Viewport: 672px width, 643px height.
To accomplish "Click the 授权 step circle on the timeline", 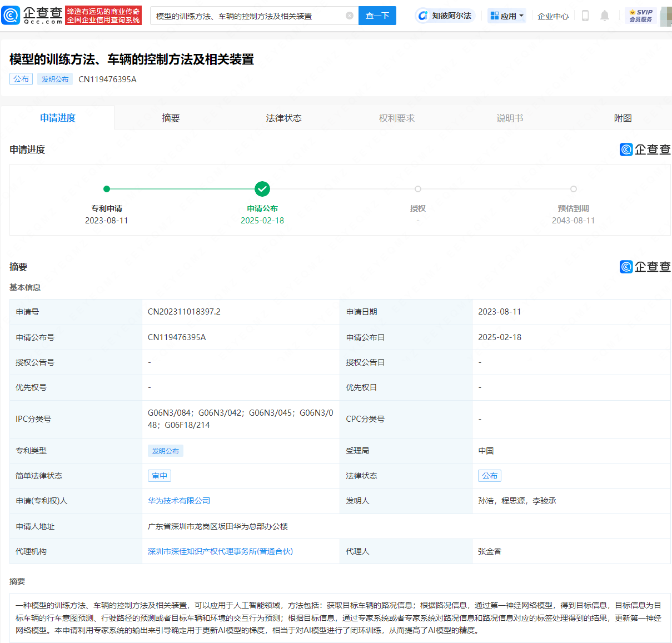I will [x=418, y=189].
